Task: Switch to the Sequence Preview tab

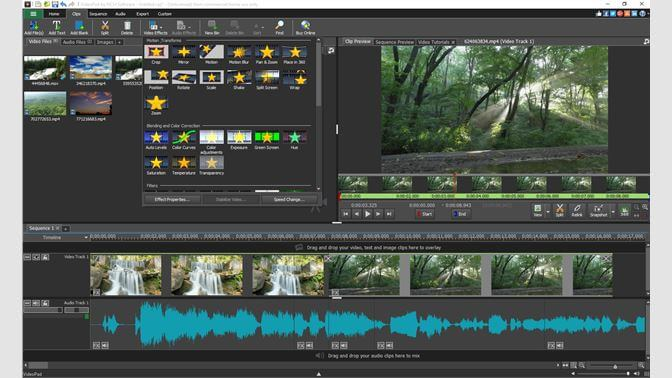Action: 394,42
